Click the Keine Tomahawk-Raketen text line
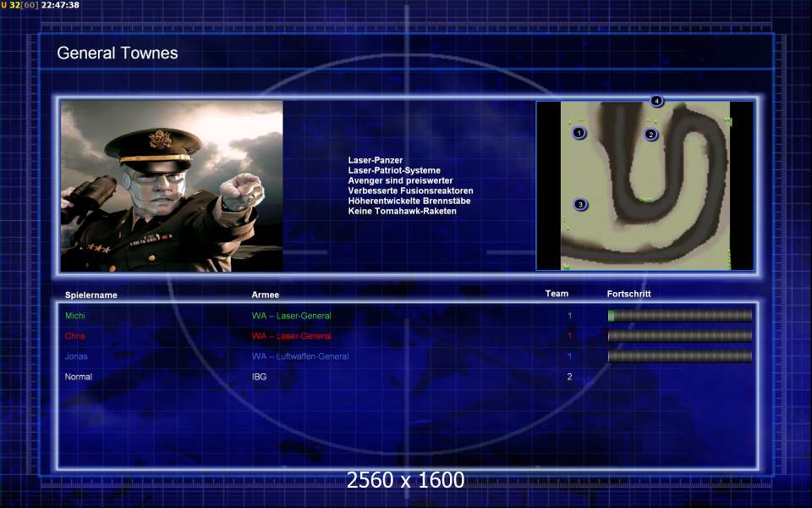This screenshot has height=508, width=812. (402, 211)
